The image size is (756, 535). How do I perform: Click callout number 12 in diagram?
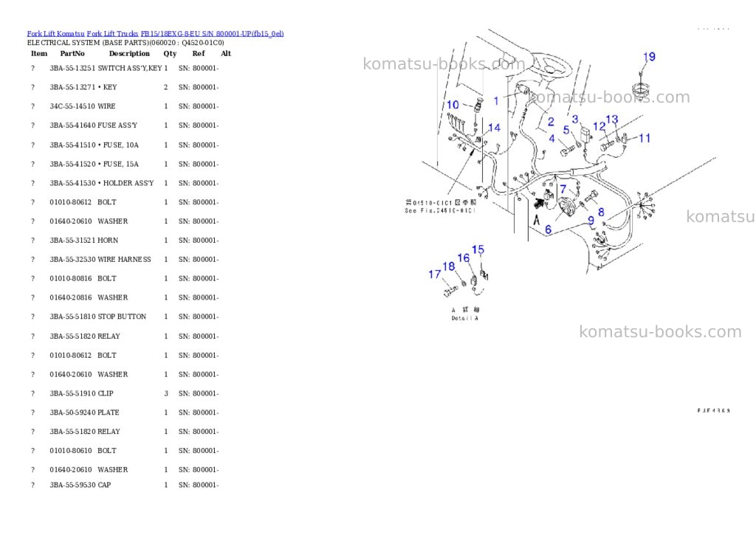tap(599, 126)
